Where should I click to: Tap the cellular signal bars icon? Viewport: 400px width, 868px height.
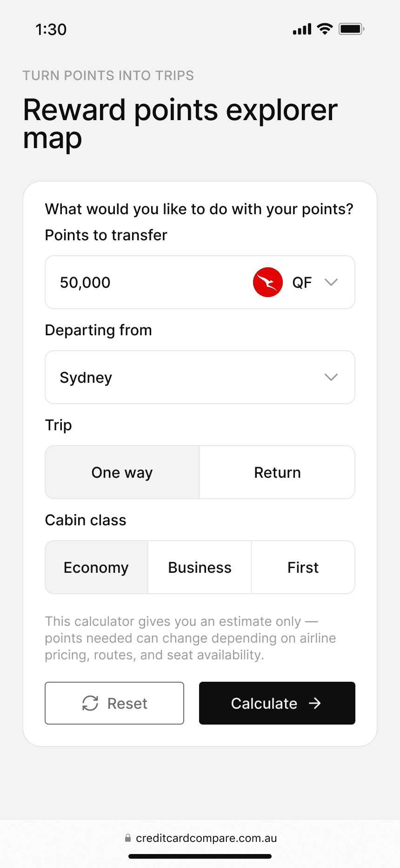tap(302, 29)
